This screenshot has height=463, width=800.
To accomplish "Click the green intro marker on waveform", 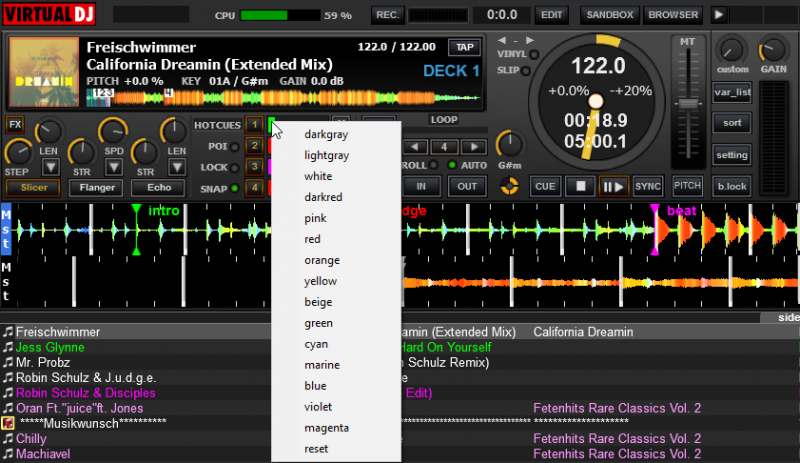I will coord(136,229).
